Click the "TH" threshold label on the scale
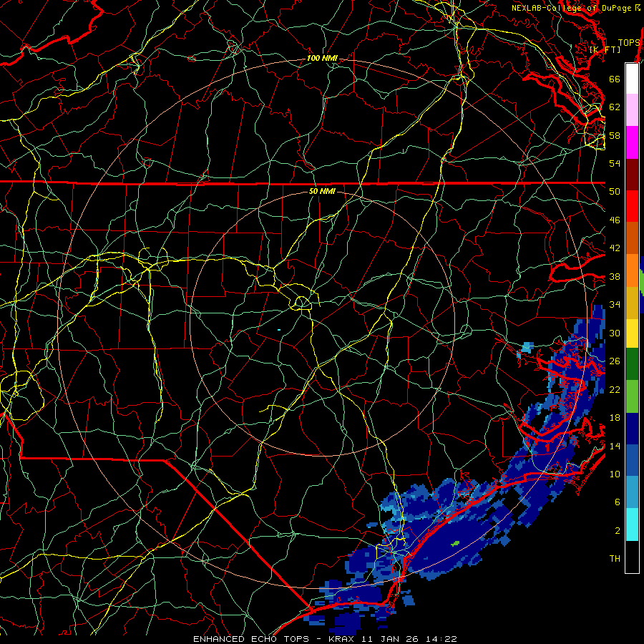This screenshot has height=644, width=644. point(615,559)
